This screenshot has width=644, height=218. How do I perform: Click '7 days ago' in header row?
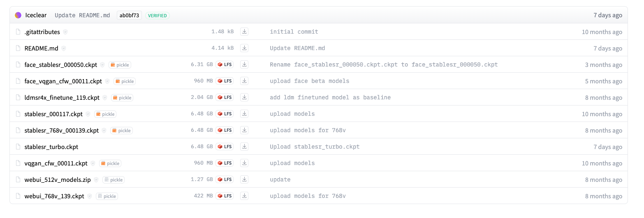[x=608, y=15]
